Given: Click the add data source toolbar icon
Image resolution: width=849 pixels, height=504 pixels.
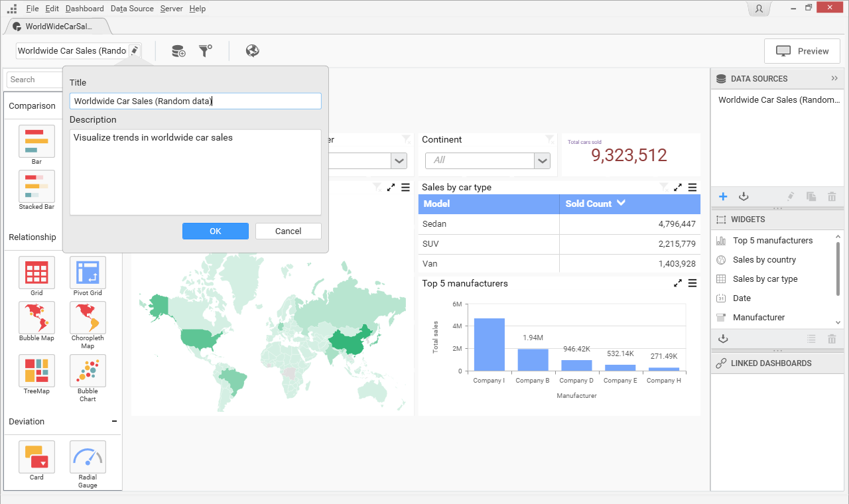Looking at the screenshot, I should coord(178,51).
